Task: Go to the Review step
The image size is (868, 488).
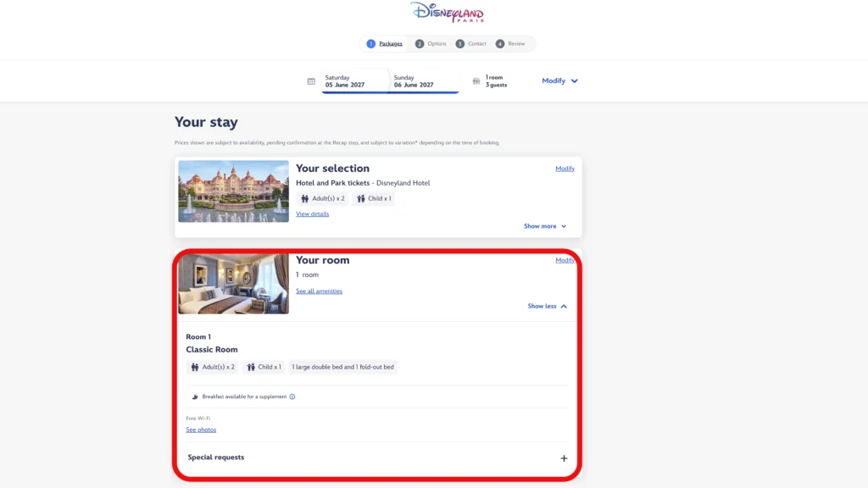Action: 510,44
